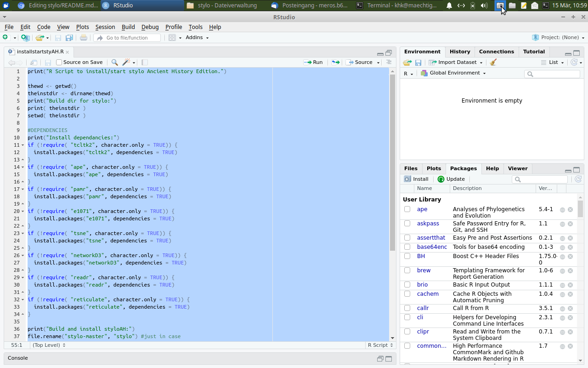Open globe icon for cli package

(562, 318)
